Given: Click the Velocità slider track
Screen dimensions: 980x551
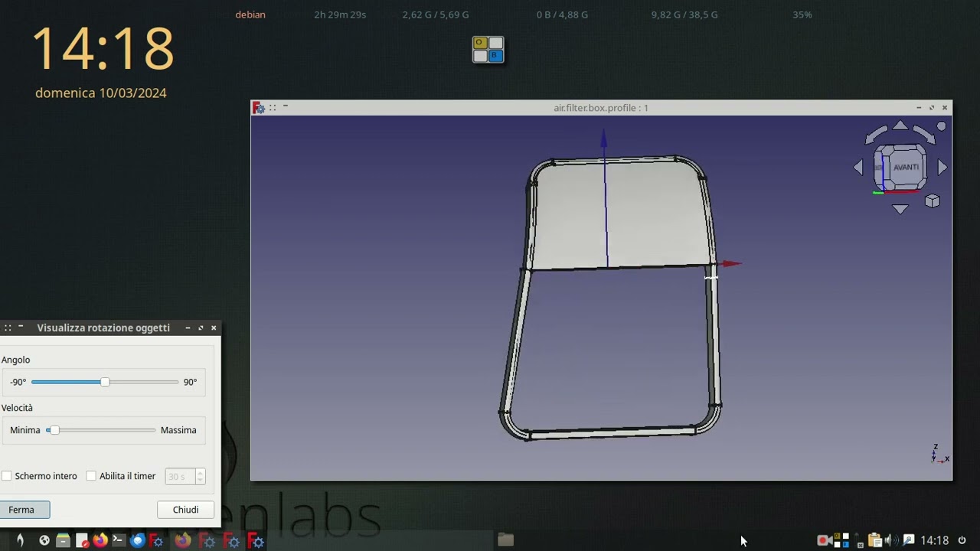Looking at the screenshot, I should 100,430.
